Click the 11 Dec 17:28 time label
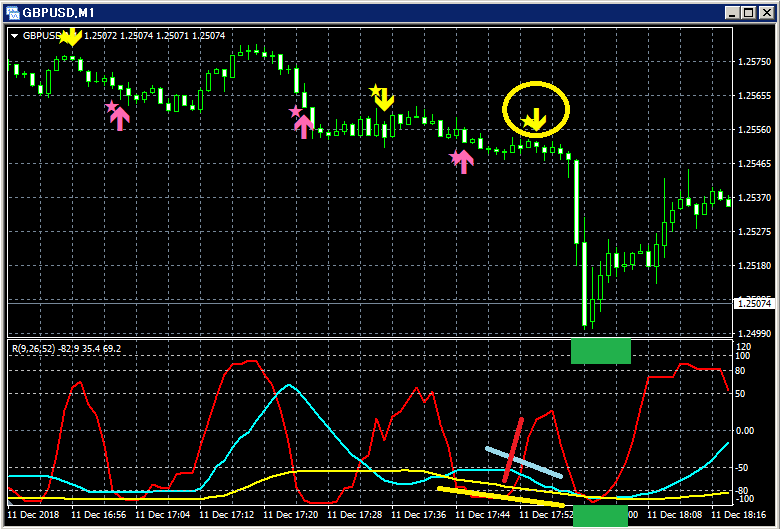 coord(355,514)
